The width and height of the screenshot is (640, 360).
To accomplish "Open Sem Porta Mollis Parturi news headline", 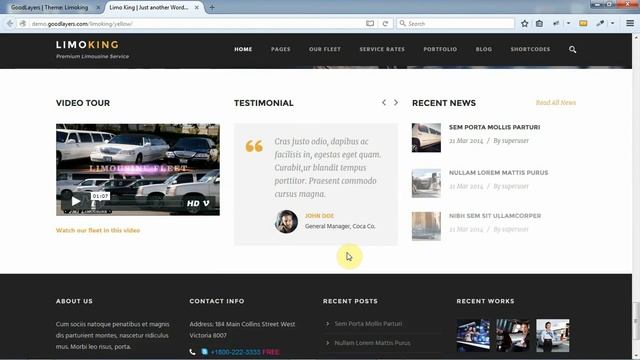I will 494,127.
